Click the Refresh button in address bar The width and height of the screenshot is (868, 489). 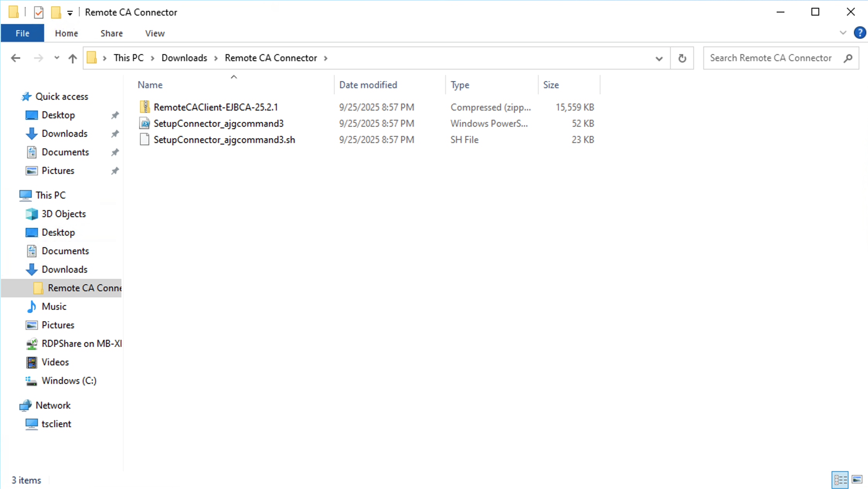point(682,58)
